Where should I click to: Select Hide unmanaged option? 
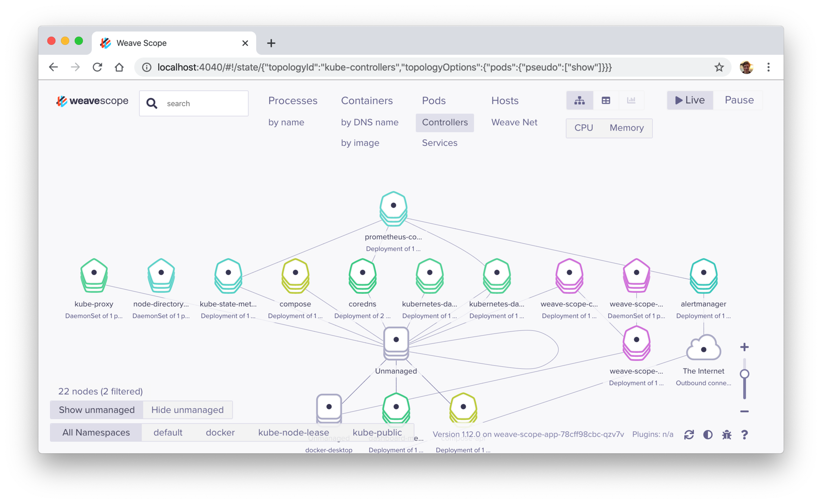187,410
